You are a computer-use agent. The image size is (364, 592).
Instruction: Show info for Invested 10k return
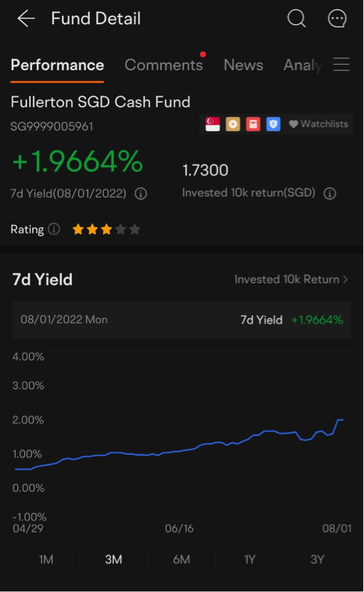330,194
